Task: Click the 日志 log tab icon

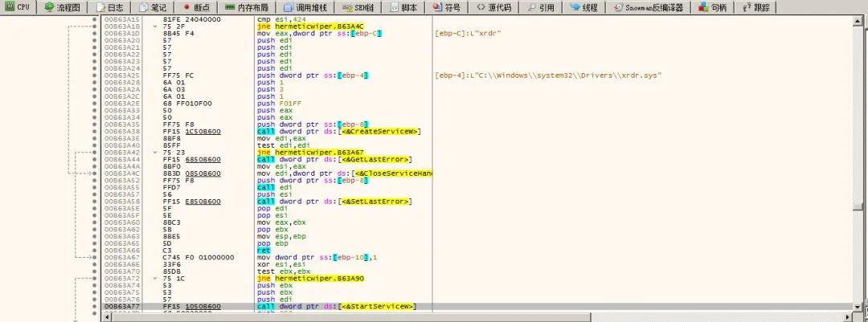Action: 101,7
